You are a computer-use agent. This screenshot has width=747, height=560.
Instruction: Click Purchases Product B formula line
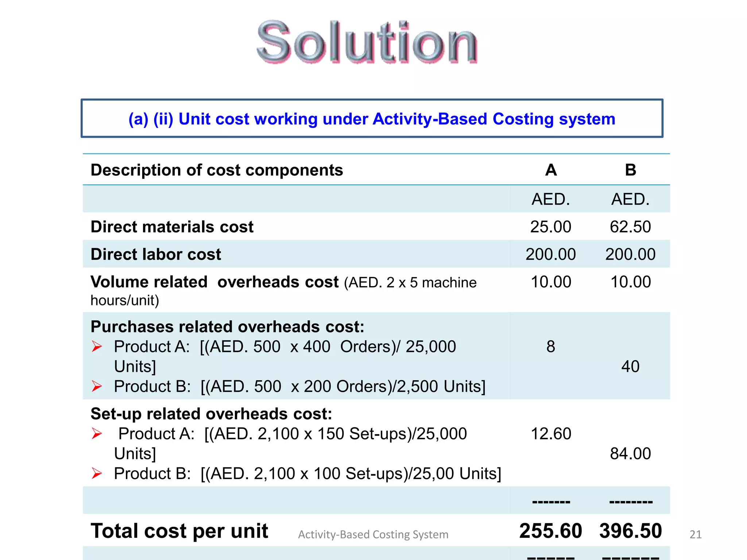click(300, 386)
